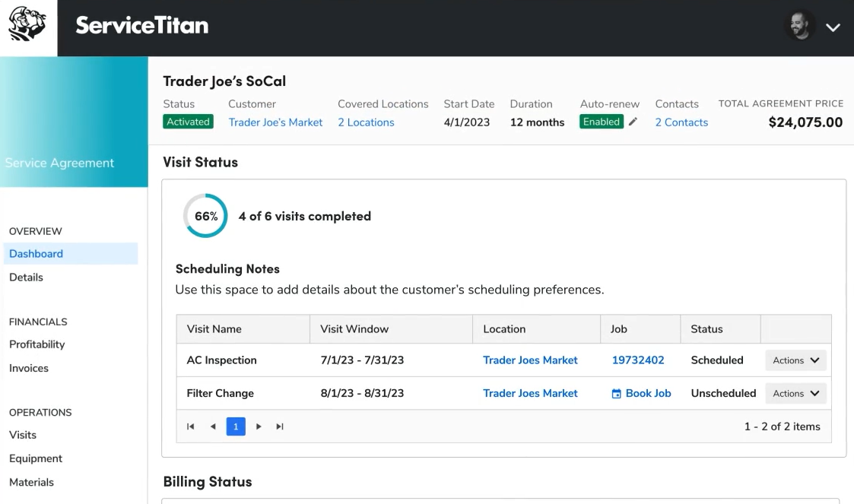The width and height of the screenshot is (854, 504).
Task: Select page 1 in pagination
Action: pos(236,426)
